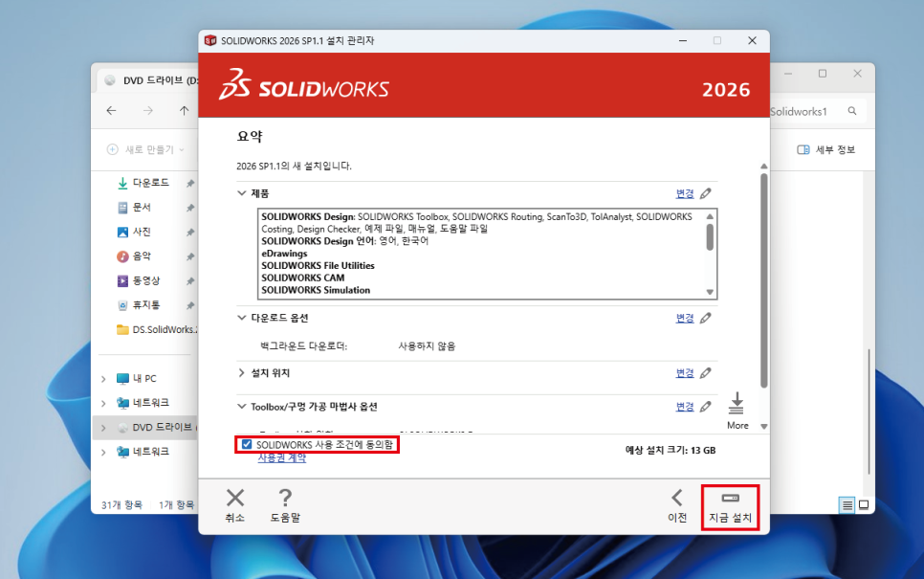Click pin icon next to 음악

click(x=190, y=256)
